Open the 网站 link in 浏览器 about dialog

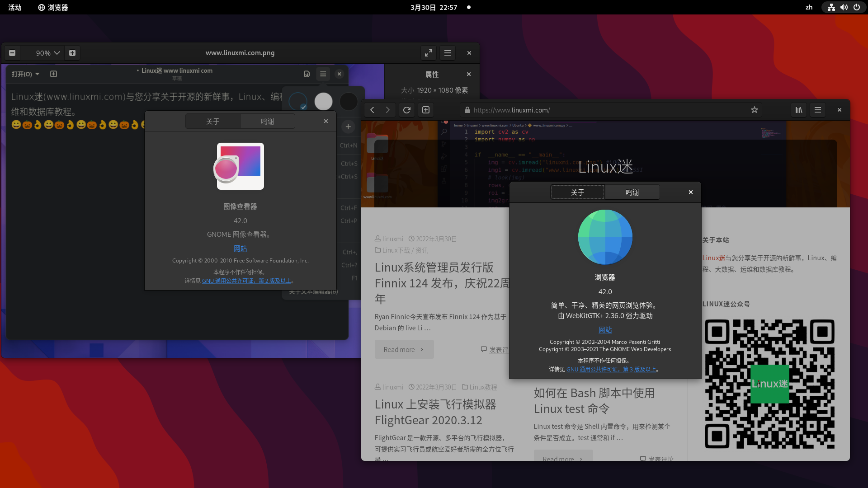[x=605, y=330]
